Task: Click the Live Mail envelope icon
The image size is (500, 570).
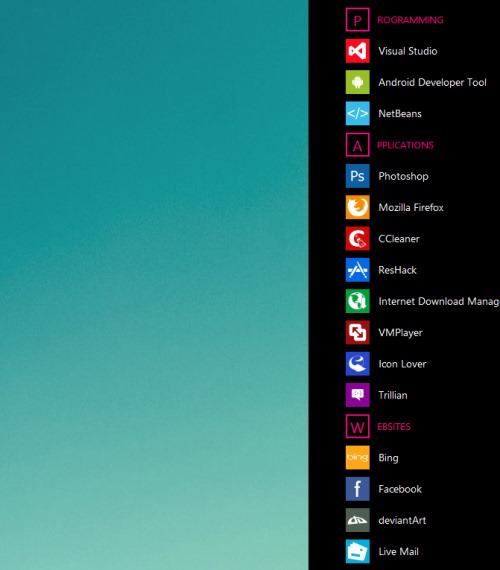Action: click(357, 551)
